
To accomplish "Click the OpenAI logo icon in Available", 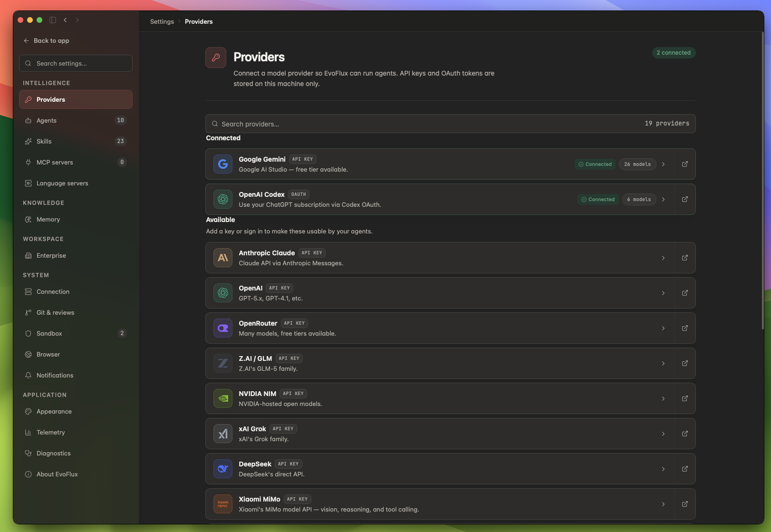I will (222, 293).
